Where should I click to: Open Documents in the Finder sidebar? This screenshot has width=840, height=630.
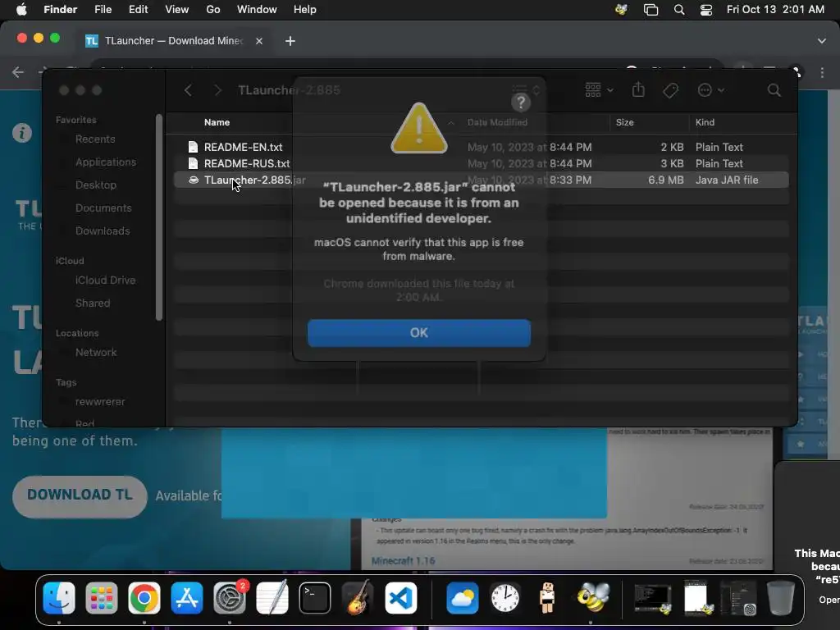point(103,208)
